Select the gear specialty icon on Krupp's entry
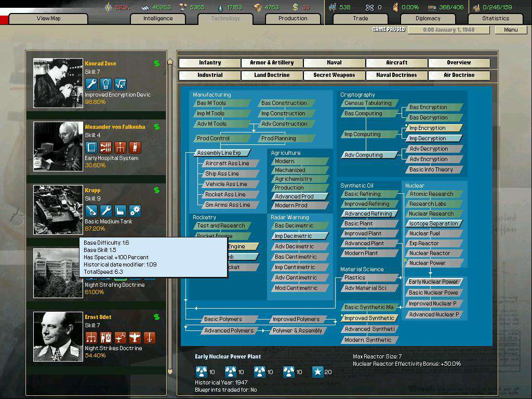 (134, 211)
